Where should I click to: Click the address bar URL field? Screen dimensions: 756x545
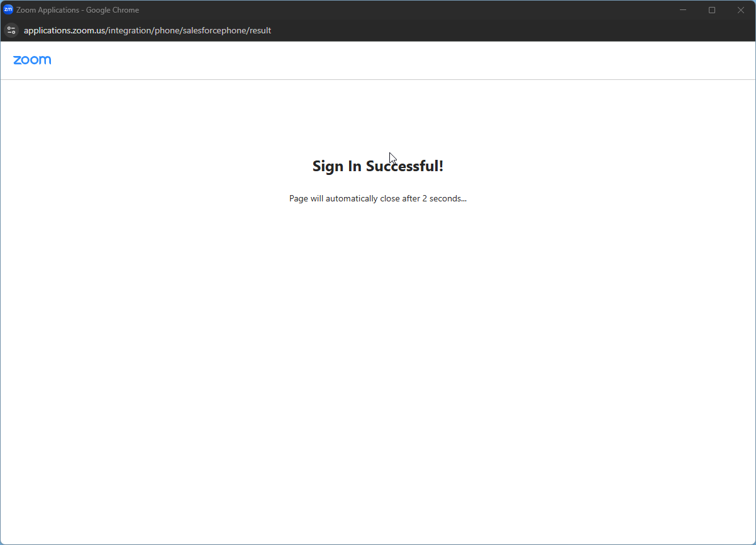[377, 30]
